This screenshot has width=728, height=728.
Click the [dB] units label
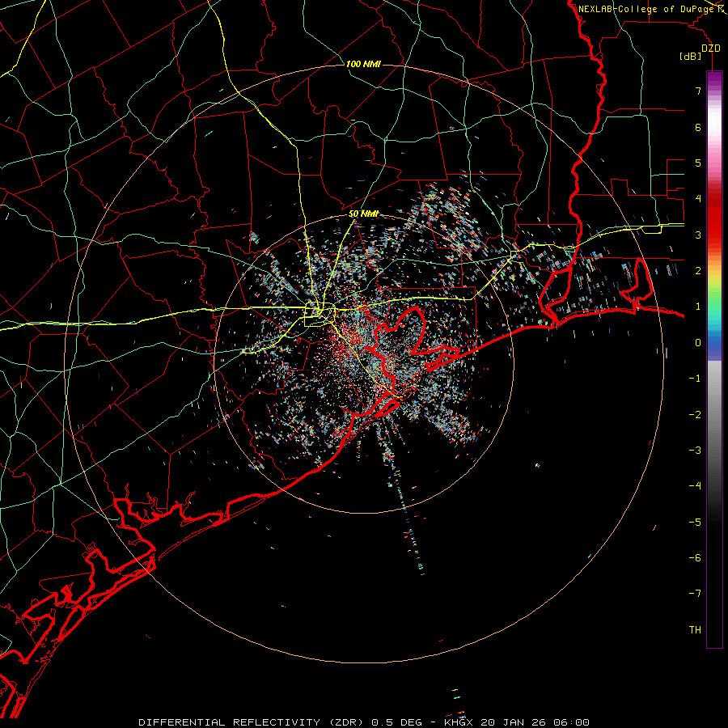(x=691, y=56)
